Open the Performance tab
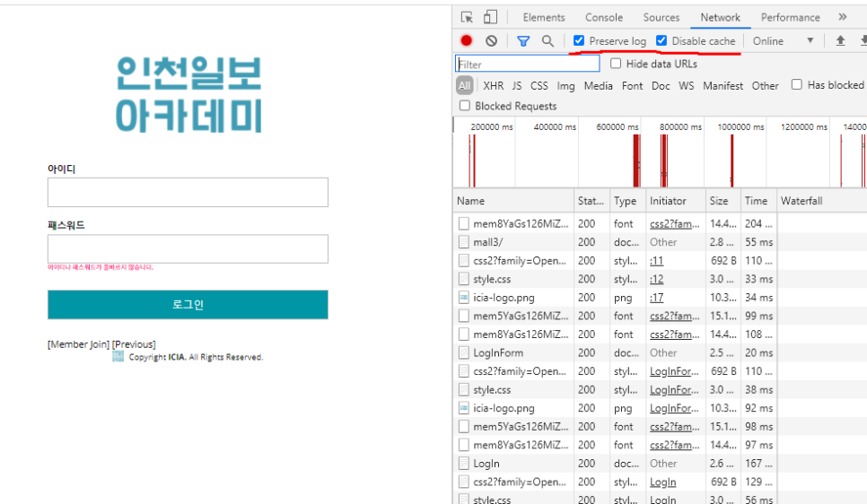 click(x=790, y=18)
